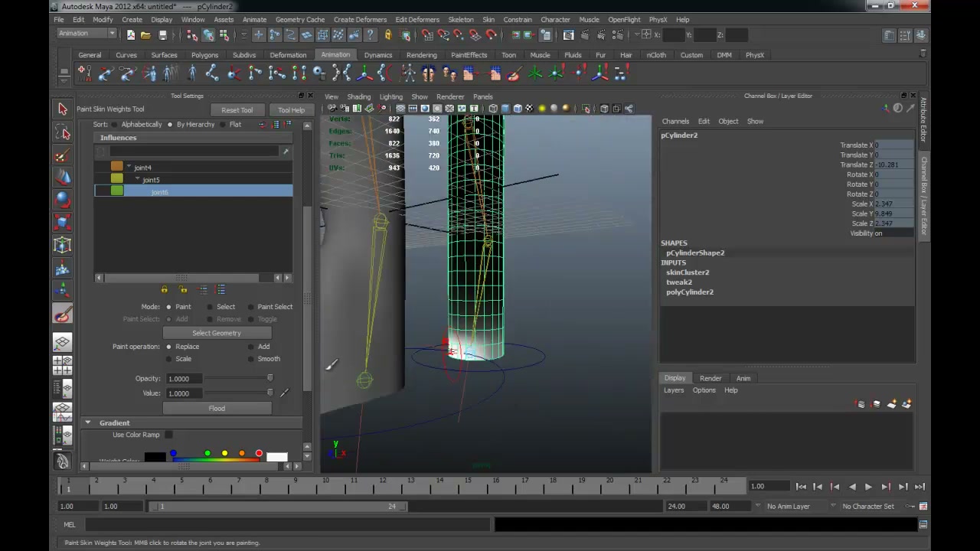This screenshot has width=980, height=551.
Task: Unlock selected influence weights icon
Action: (183, 289)
